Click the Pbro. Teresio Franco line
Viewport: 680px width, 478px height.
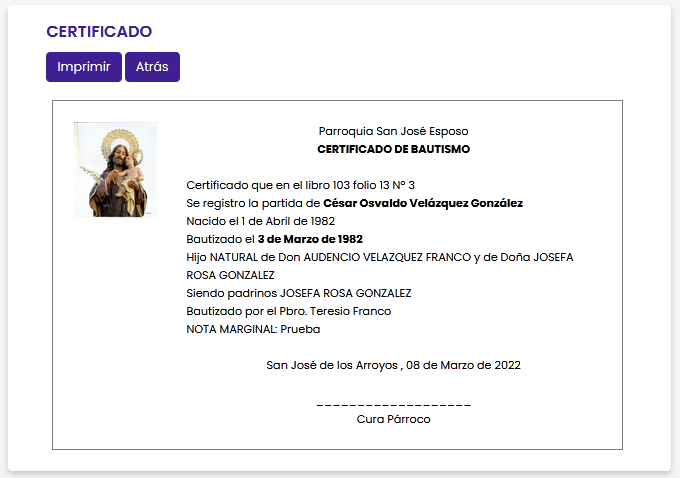pyautogui.click(x=288, y=311)
